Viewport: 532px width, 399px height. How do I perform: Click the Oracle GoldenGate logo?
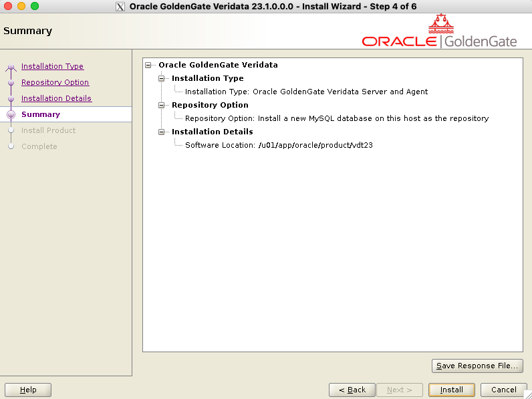click(x=439, y=31)
